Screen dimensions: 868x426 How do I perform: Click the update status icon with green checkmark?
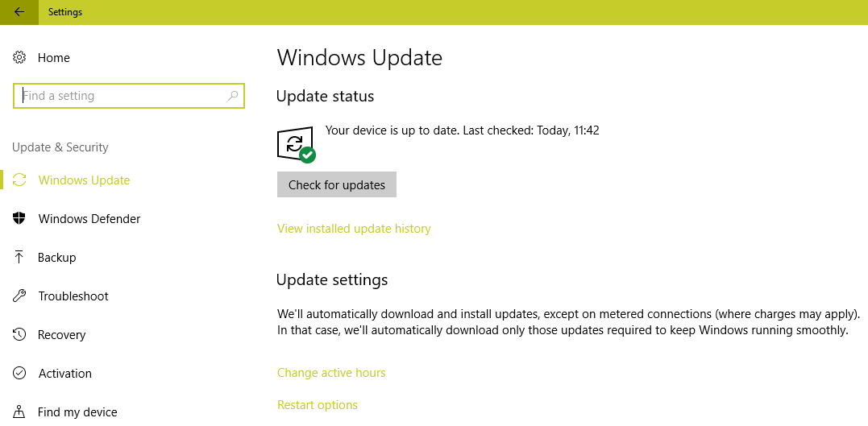(x=295, y=145)
